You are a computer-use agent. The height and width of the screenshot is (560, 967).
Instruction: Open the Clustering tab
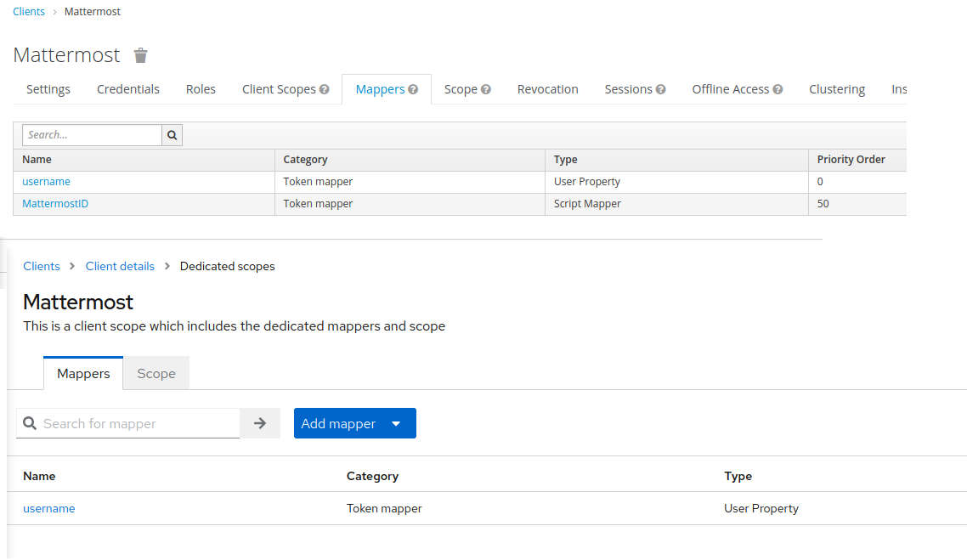pyautogui.click(x=837, y=89)
